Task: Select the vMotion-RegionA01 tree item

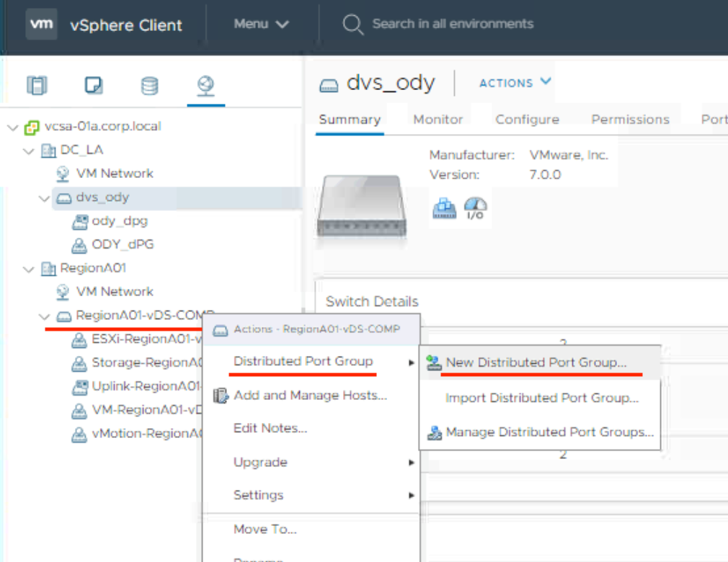Action: click(147, 434)
